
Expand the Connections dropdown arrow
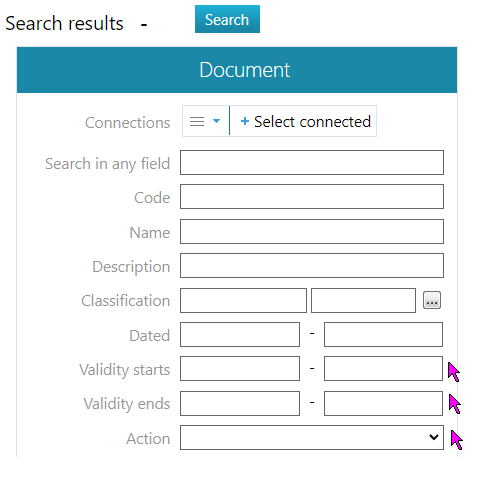click(x=216, y=121)
